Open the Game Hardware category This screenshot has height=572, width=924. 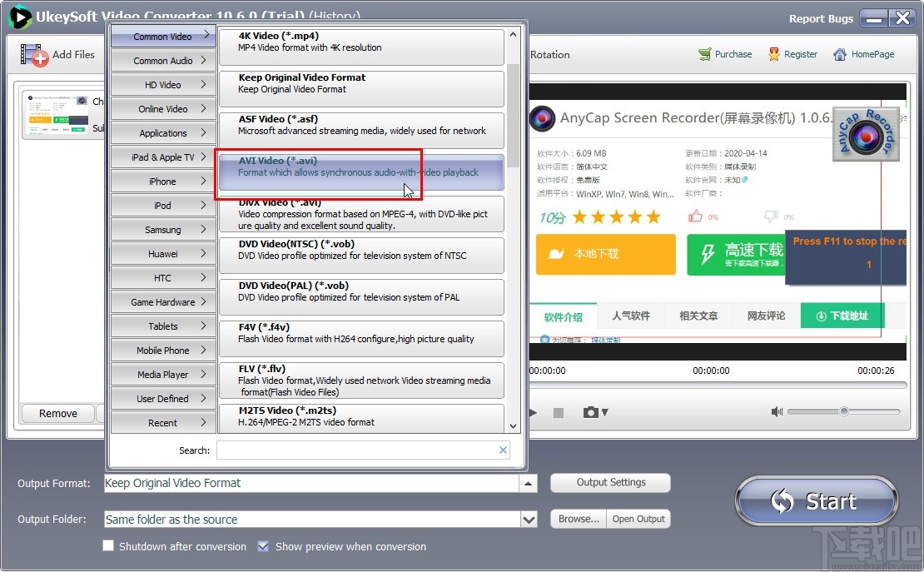(x=163, y=302)
